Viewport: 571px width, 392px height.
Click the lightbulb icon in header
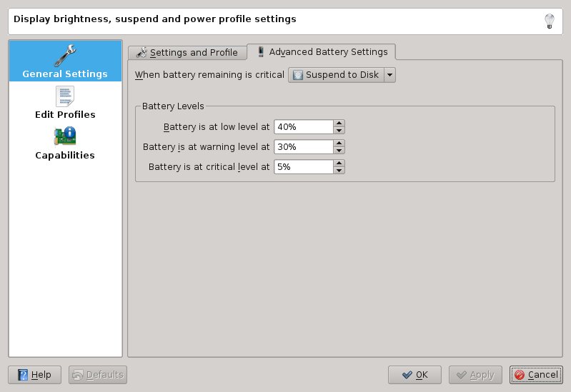(x=550, y=21)
